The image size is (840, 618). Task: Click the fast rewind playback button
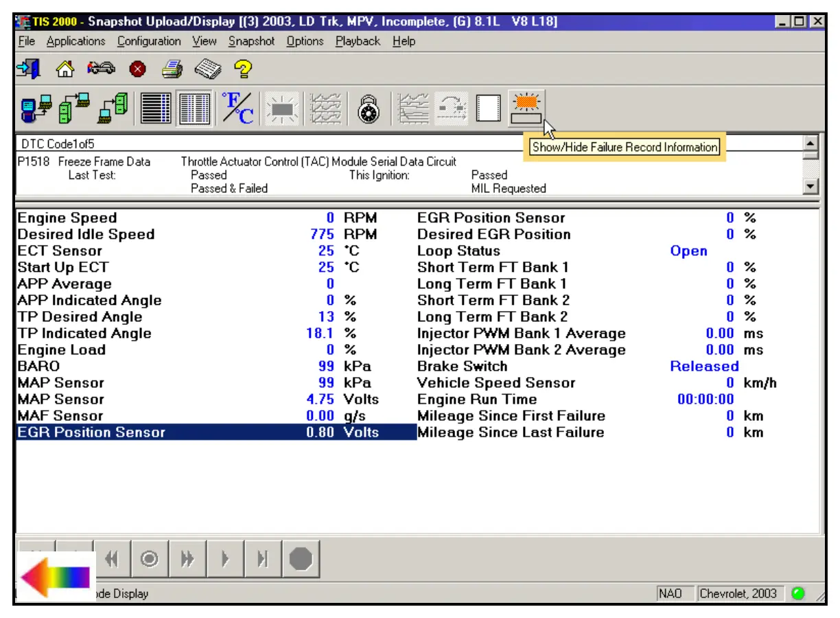[x=113, y=560]
